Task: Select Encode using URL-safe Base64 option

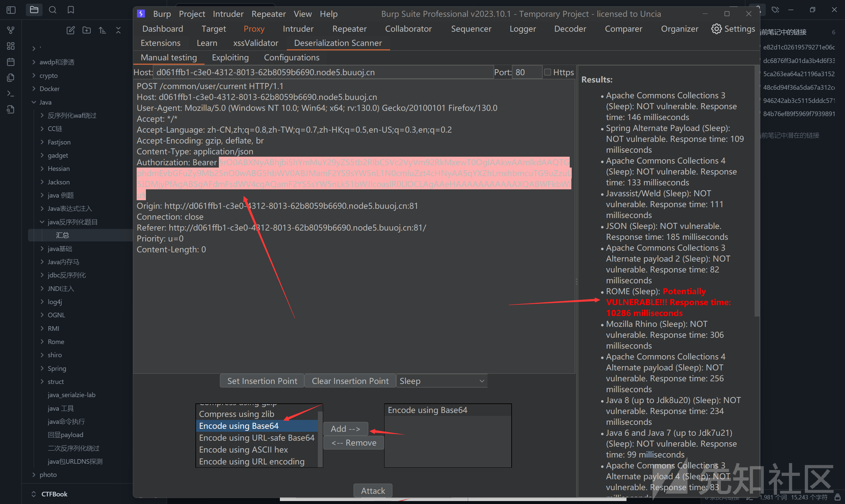Action: click(x=256, y=437)
